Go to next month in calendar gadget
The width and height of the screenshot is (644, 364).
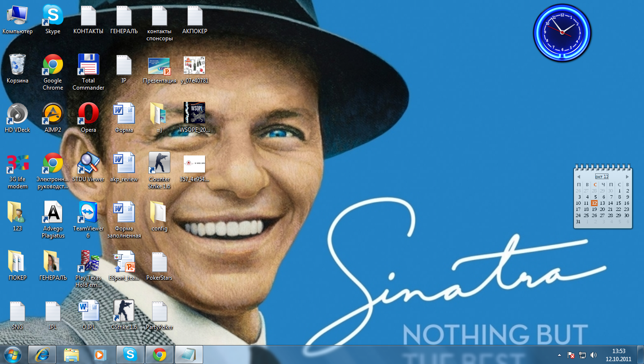point(627,176)
